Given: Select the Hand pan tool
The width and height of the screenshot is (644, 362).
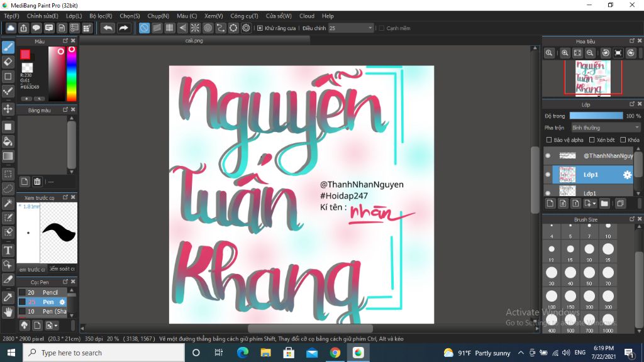Looking at the screenshot, I should click(8, 312).
